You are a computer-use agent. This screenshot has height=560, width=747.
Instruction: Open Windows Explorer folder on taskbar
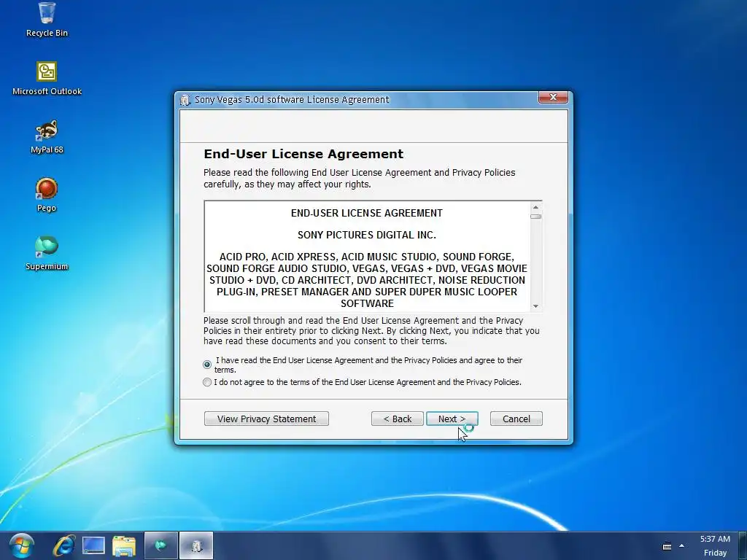pyautogui.click(x=124, y=545)
